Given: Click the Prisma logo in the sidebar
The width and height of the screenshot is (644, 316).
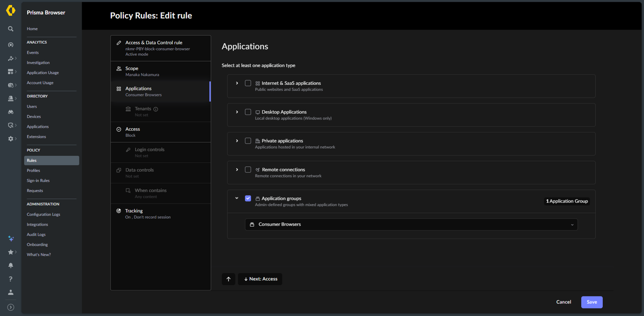Looking at the screenshot, I should [11, 10].
